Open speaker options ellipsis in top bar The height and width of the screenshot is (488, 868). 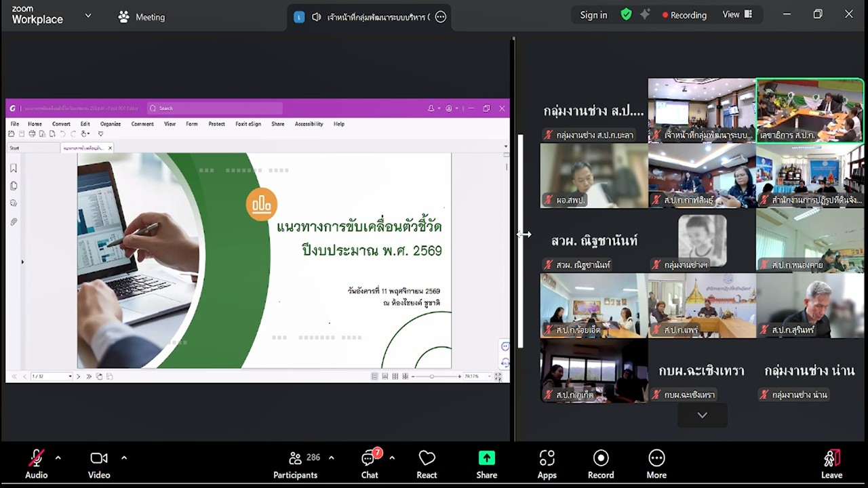pos(441,17)
